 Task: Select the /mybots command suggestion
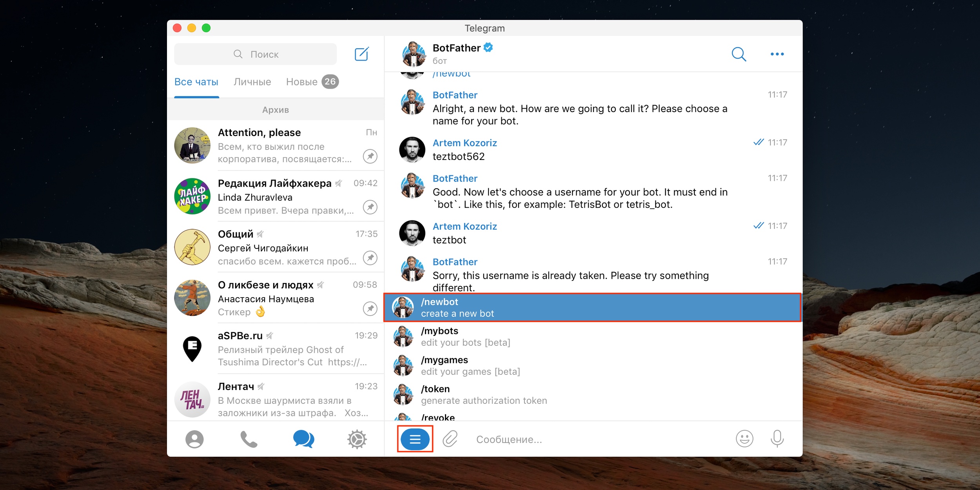(593, 337)
